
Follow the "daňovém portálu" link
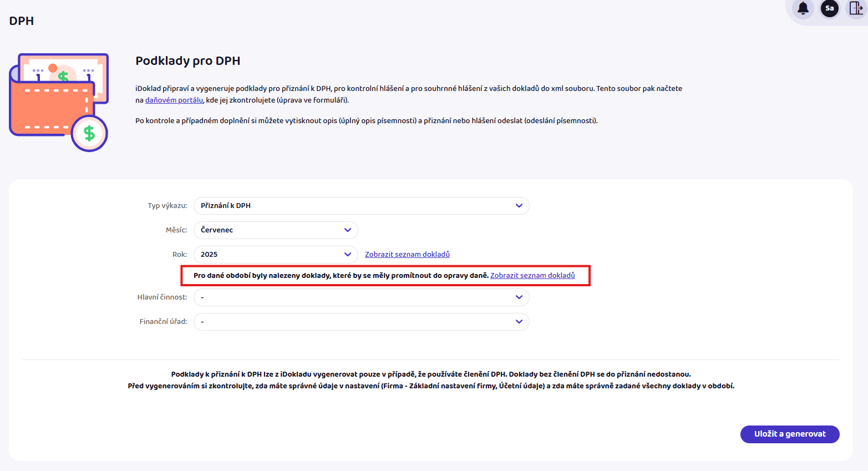coord(174,100)
